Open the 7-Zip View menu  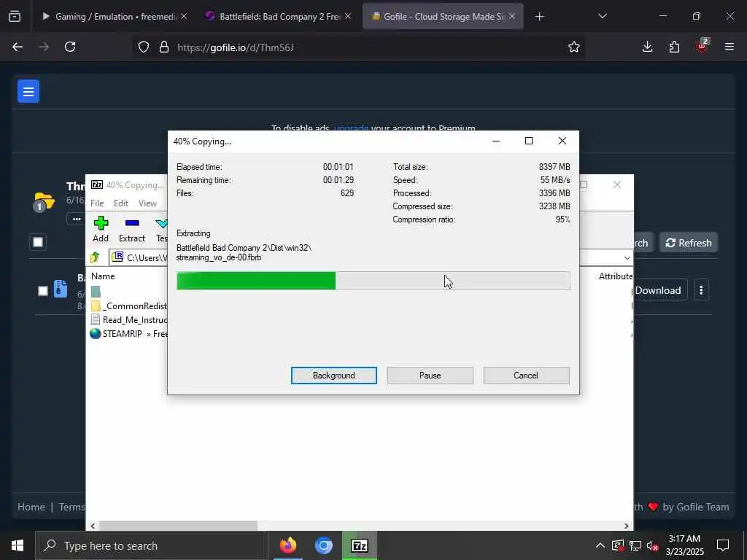[147, 203]
